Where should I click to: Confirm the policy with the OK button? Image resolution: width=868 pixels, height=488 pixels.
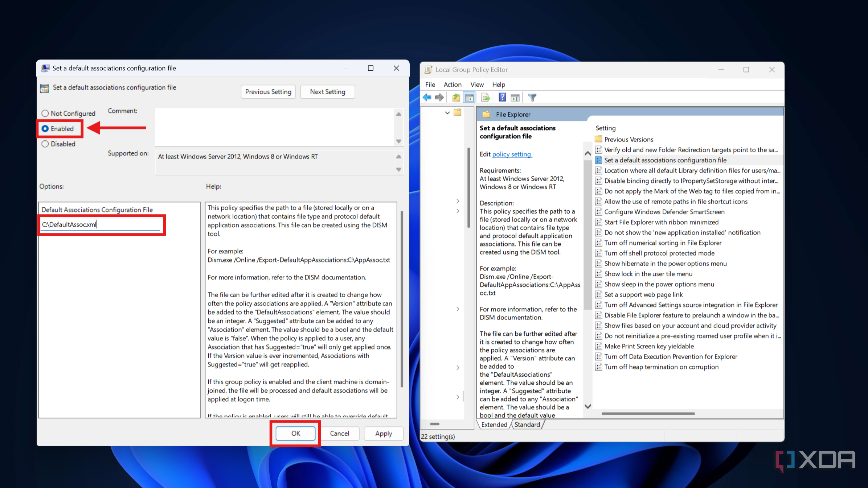(x=295, y=433)
